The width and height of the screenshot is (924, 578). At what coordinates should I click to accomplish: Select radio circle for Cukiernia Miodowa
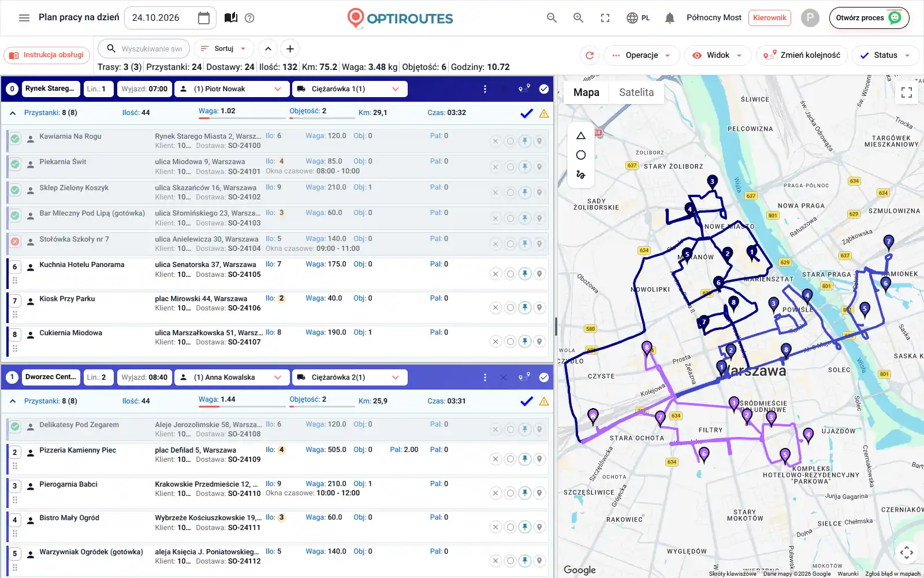[x=510, y=342]
